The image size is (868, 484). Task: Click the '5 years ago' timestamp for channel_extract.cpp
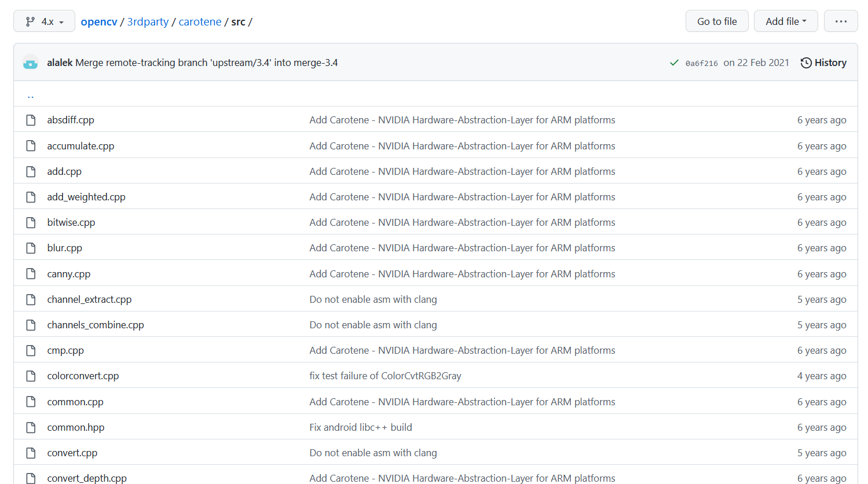[x=822, y=299]
